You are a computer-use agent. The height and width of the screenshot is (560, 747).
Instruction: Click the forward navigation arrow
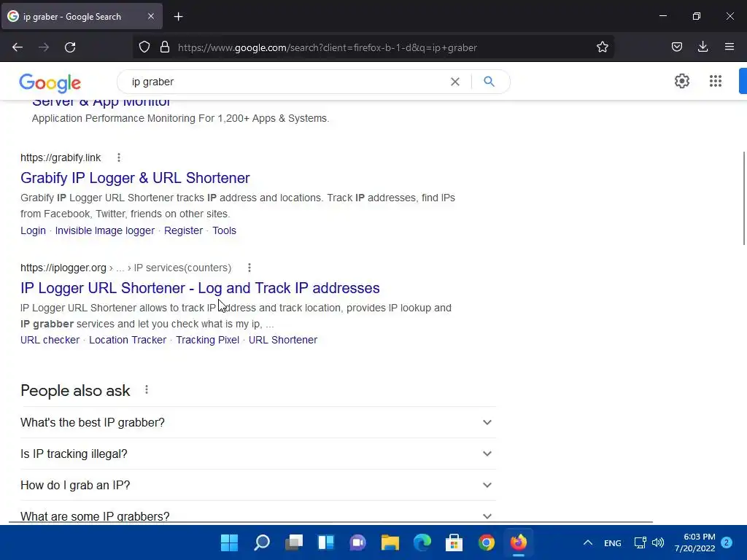[44, 47]
